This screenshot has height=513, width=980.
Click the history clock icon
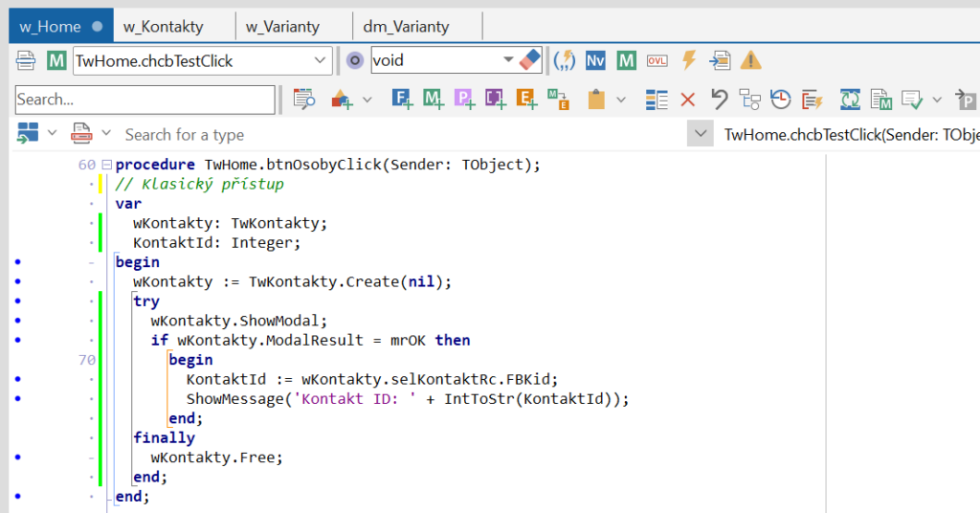(x=781, y=99)
